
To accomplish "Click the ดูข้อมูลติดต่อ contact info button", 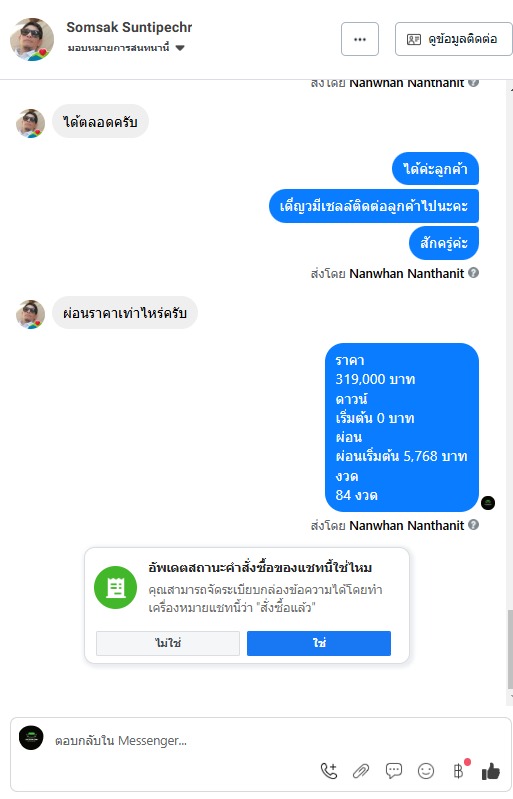I will 453,39.
